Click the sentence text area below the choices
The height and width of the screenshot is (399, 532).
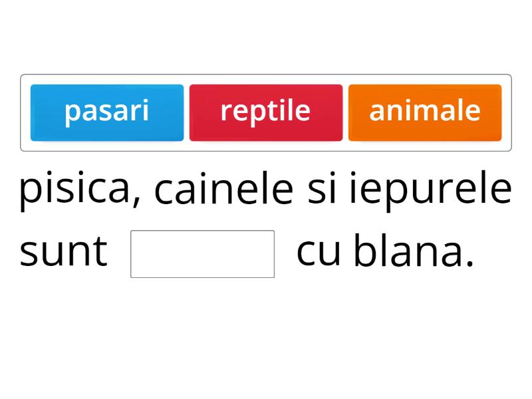pyautogui.click(x=266, y=219)
